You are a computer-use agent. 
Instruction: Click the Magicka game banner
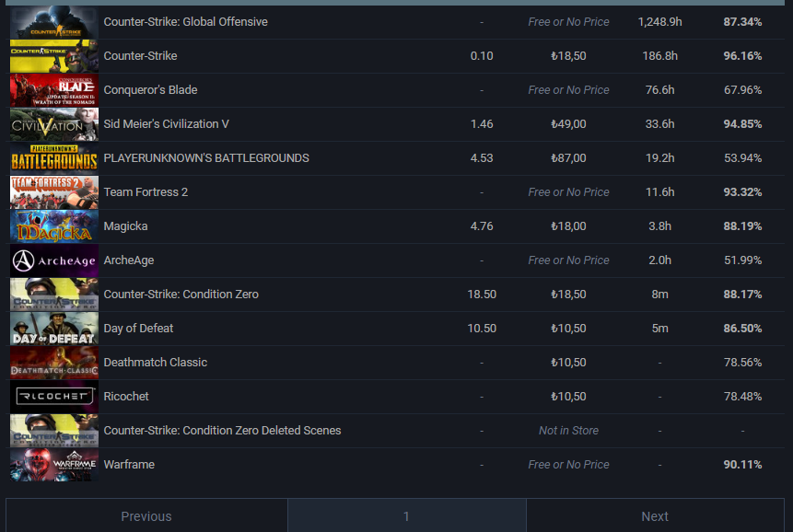tap(54, 226)
